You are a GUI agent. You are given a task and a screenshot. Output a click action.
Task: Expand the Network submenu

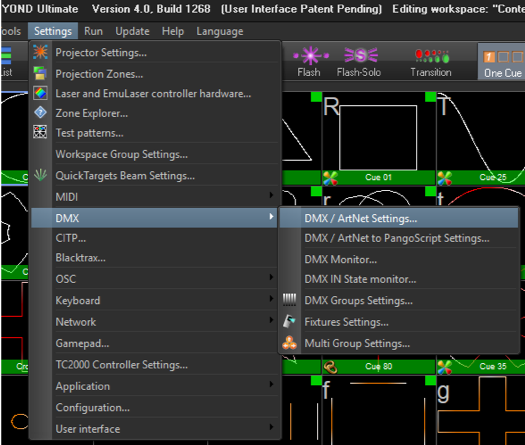click(x=154, y=322)
